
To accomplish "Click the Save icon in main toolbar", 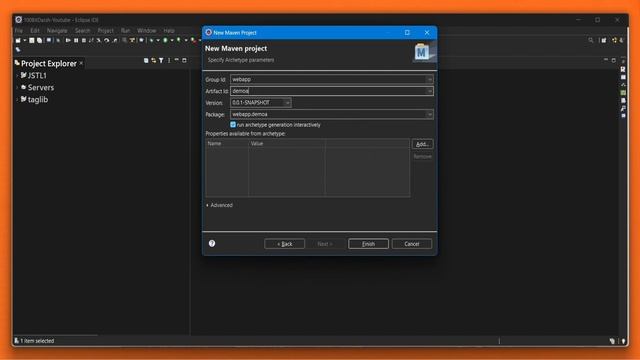I will click(31, 40).
